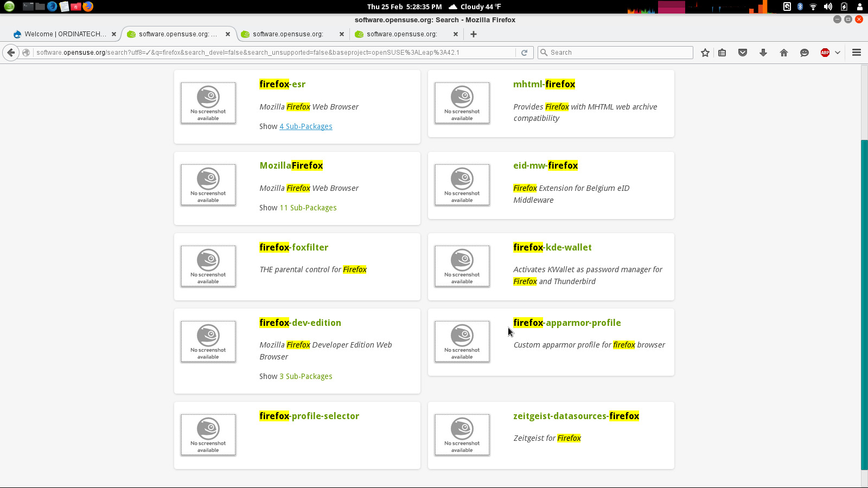This screenshot has height=488, width=868.
Task: Show 4 Sub-Packages of firefox-esr
Action: pos(306,126)
